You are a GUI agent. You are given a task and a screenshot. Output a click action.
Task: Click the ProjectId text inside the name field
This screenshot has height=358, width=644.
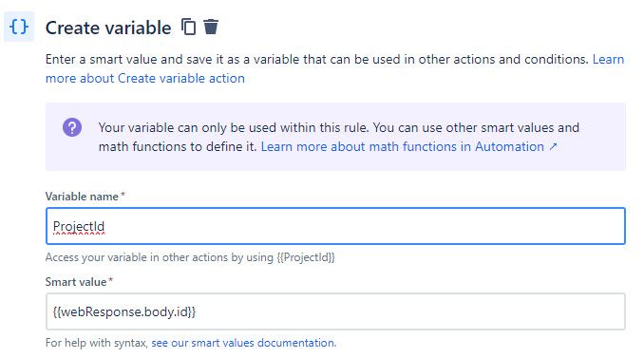tap(79, 226)
